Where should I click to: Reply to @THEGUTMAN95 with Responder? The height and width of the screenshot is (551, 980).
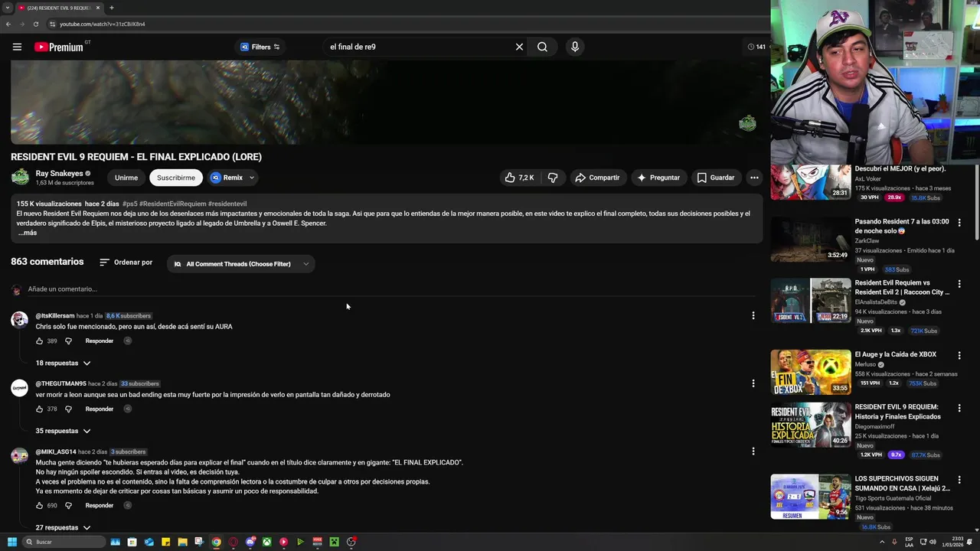click(100, 409)
